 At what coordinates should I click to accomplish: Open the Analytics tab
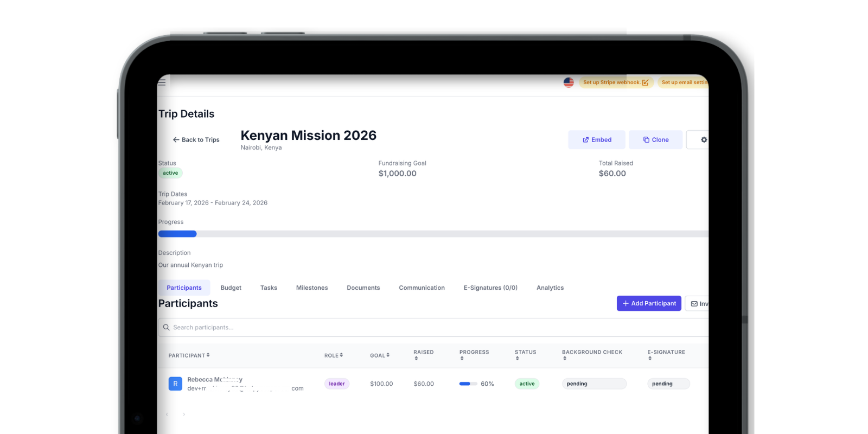click(550, 288)
